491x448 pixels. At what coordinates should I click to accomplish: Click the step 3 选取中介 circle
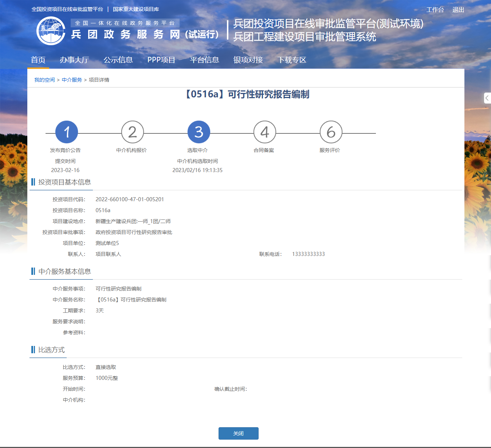199,132
